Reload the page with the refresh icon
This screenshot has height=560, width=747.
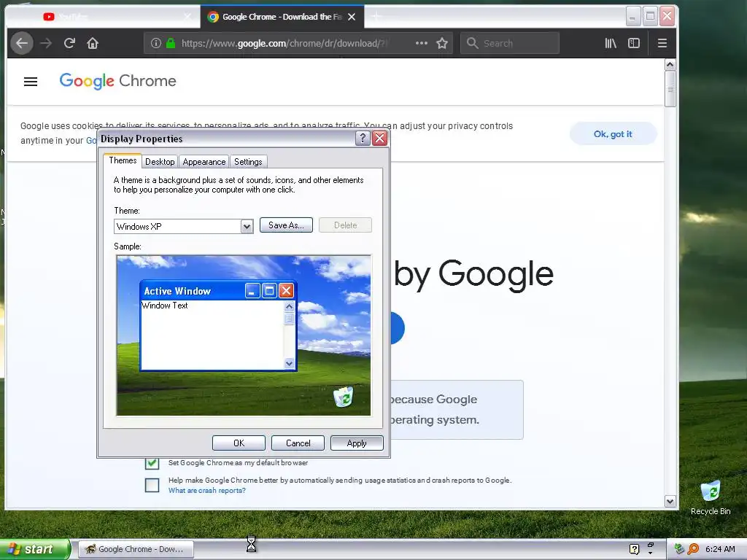click(69, 43)
